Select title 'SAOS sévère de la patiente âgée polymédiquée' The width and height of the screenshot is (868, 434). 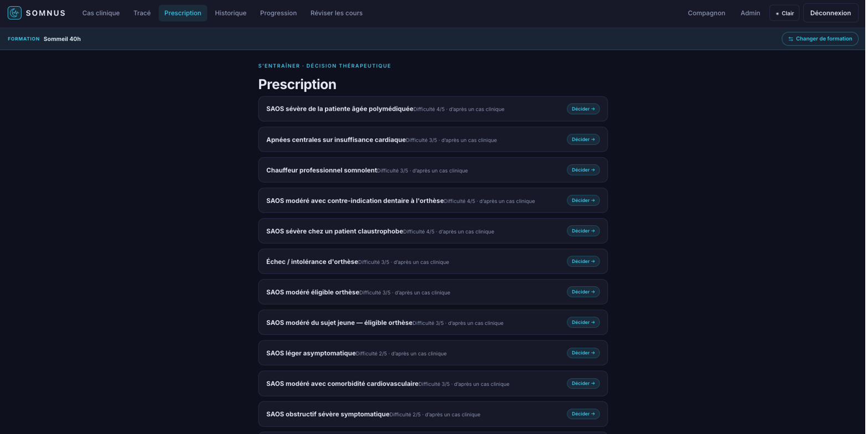(341, 109)
